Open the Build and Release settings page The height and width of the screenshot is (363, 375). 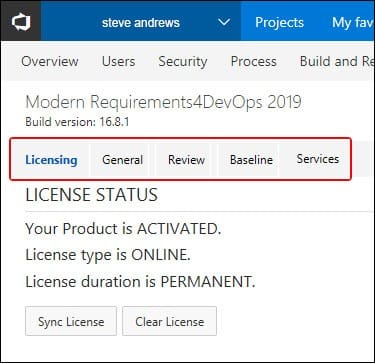336,61
